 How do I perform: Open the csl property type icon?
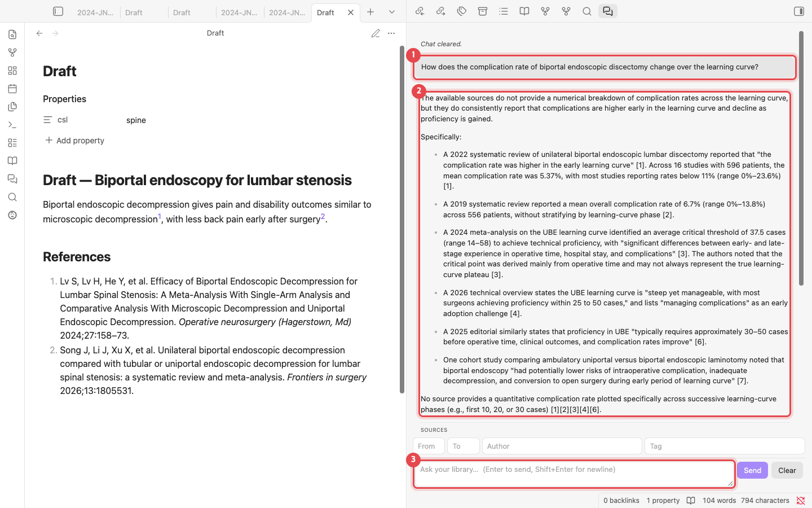coord(48,120)
